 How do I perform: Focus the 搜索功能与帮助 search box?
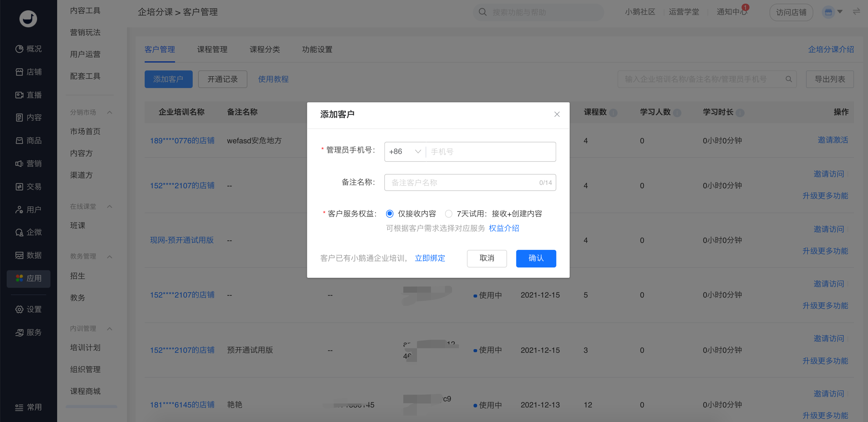[539, 12]
